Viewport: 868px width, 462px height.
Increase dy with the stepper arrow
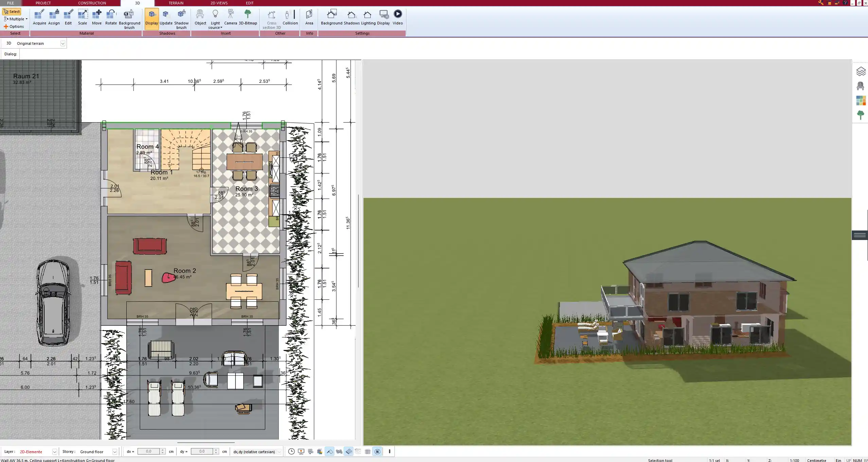[x=216, y=450]
